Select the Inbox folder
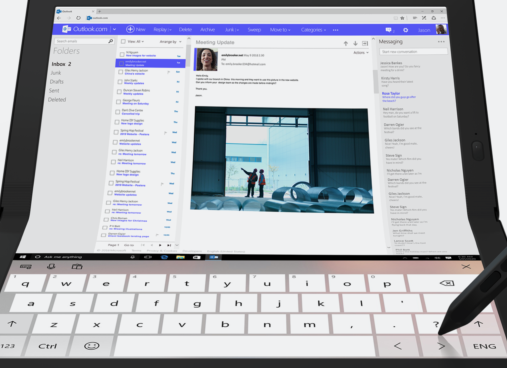 point(61,64)
